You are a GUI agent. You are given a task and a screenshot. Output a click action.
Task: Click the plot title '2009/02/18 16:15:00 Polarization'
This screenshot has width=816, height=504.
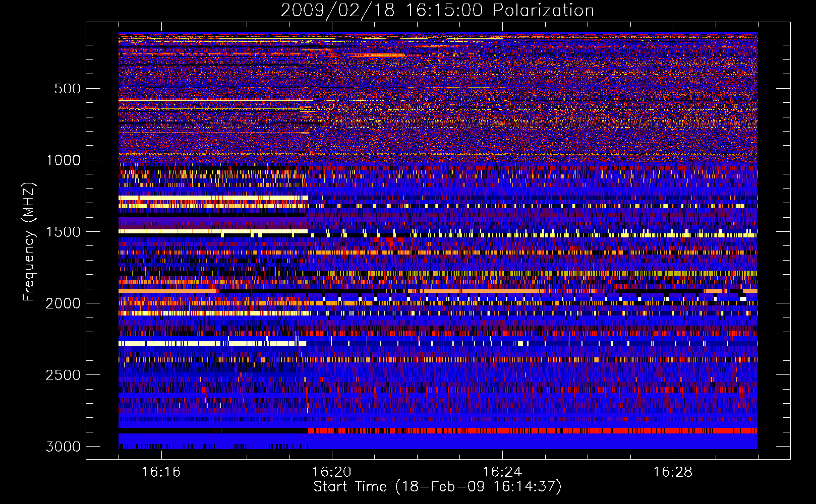tap(437, 11)
